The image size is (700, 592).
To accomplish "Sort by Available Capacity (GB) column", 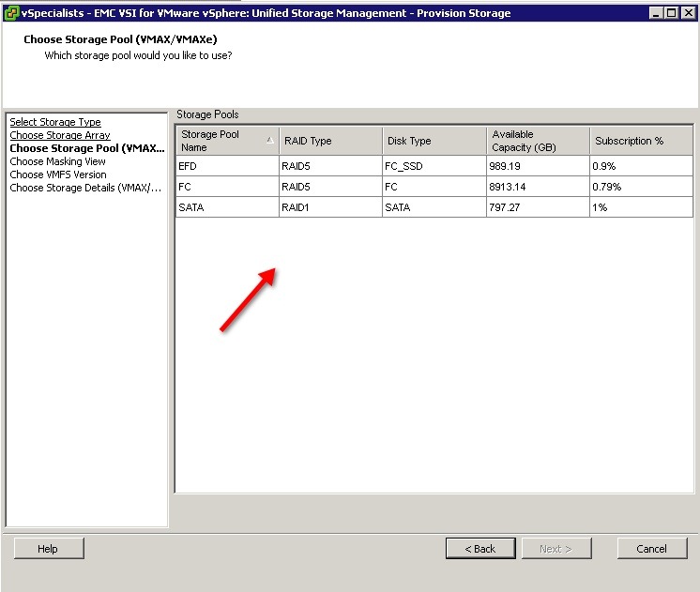I will 537,141.
